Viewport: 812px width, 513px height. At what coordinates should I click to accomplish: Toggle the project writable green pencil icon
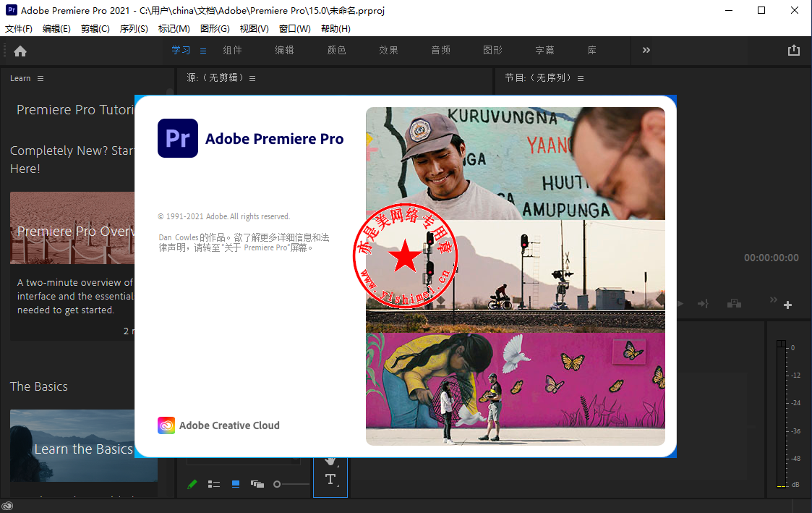tap(192, 484)
